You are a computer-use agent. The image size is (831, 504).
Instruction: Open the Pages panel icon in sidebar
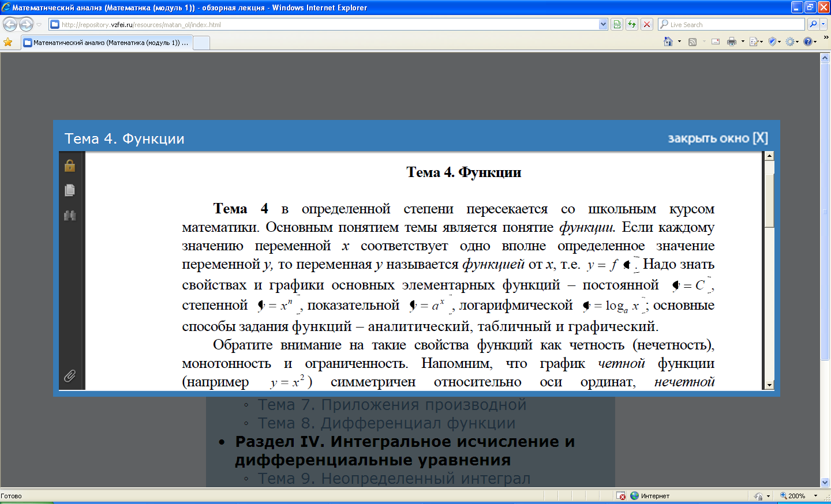coord(70,190)
